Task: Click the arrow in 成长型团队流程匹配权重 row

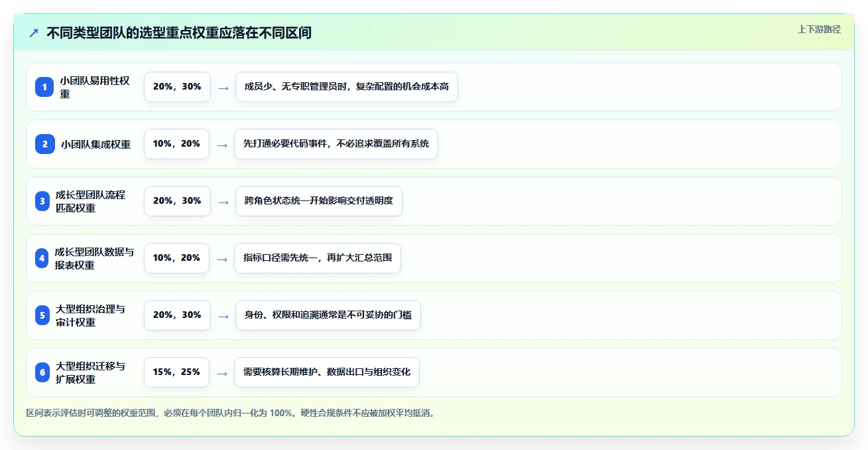Action: (x=223, y=202)
